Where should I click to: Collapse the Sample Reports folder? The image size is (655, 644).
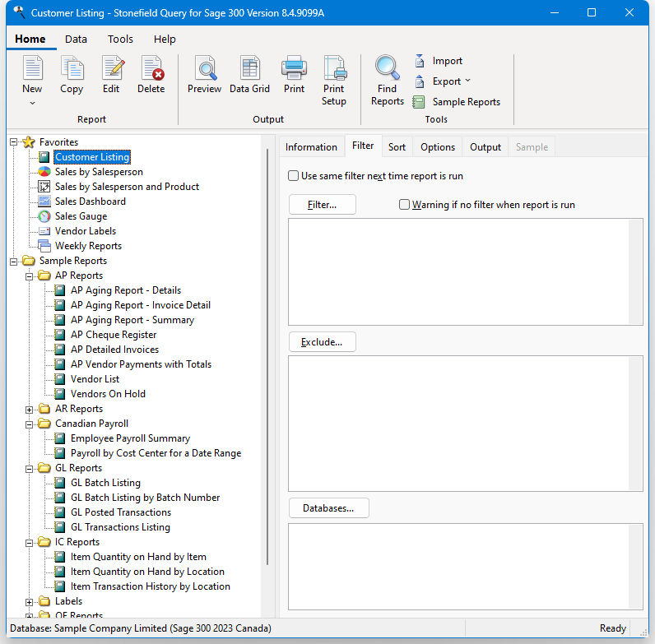(14, 262)
